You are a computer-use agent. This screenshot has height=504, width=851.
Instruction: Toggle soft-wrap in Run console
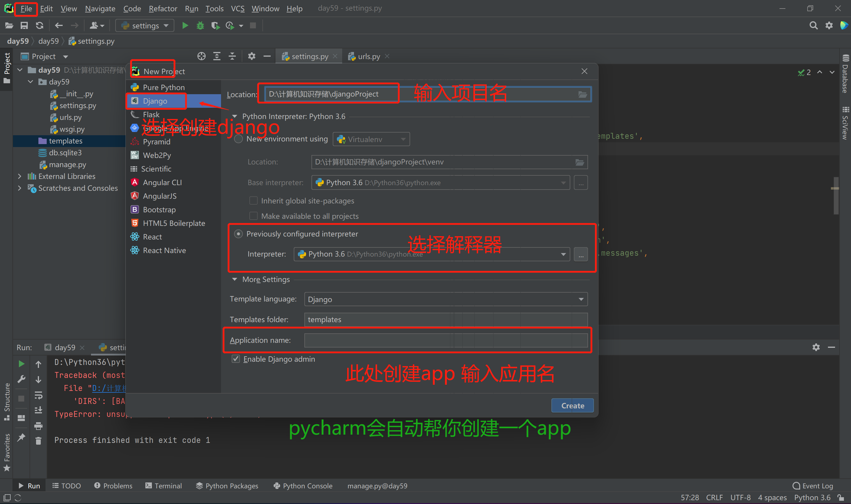[38, 395]
